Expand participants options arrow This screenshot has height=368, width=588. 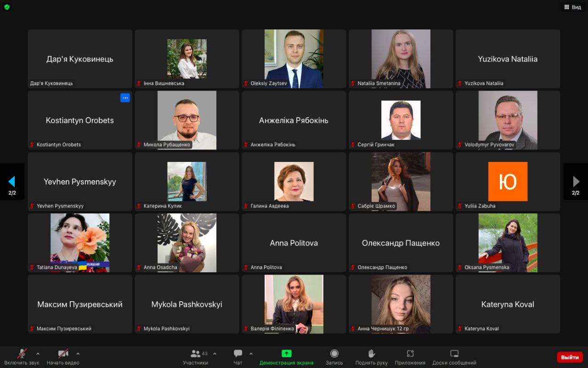coord(215,354)
